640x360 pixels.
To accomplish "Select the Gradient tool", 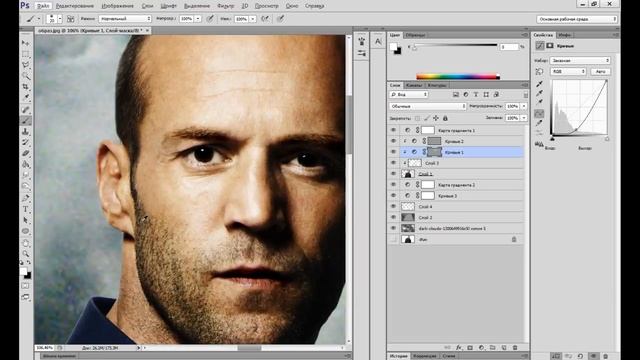I will (26, 164).
